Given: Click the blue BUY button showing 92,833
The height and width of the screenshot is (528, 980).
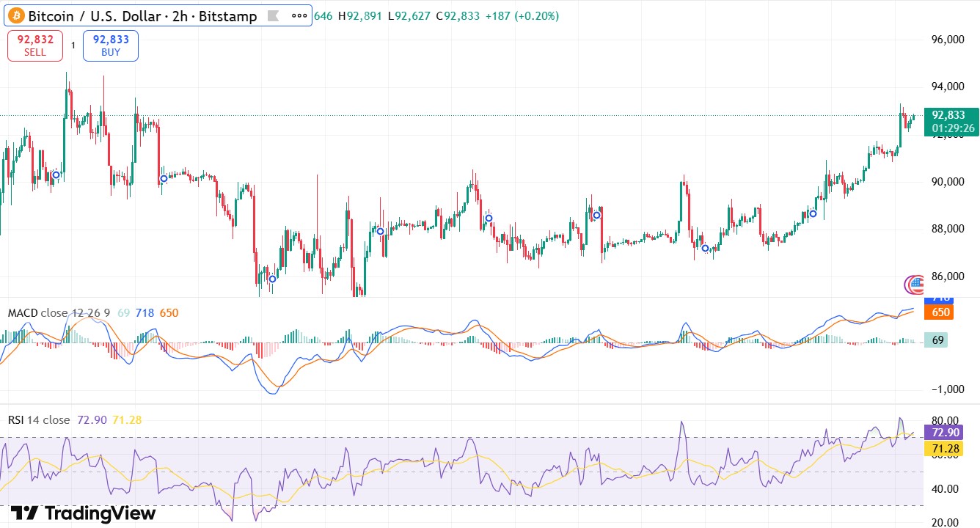Looking at the screenshot, I should pos(110,45).
